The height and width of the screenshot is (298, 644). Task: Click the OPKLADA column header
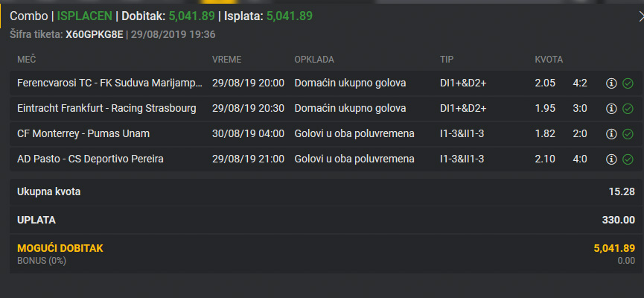click(x=314, y=60)
